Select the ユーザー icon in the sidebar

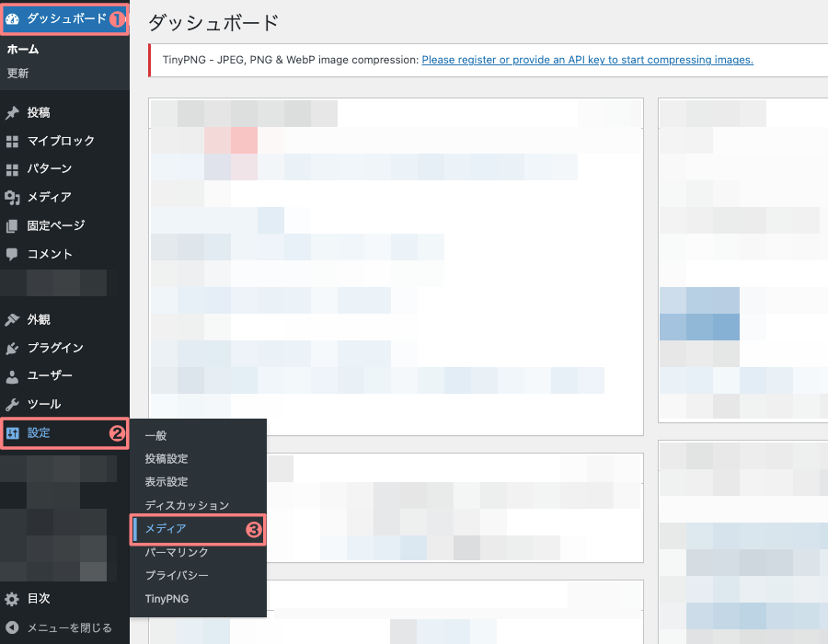click(x=13, y=375)
